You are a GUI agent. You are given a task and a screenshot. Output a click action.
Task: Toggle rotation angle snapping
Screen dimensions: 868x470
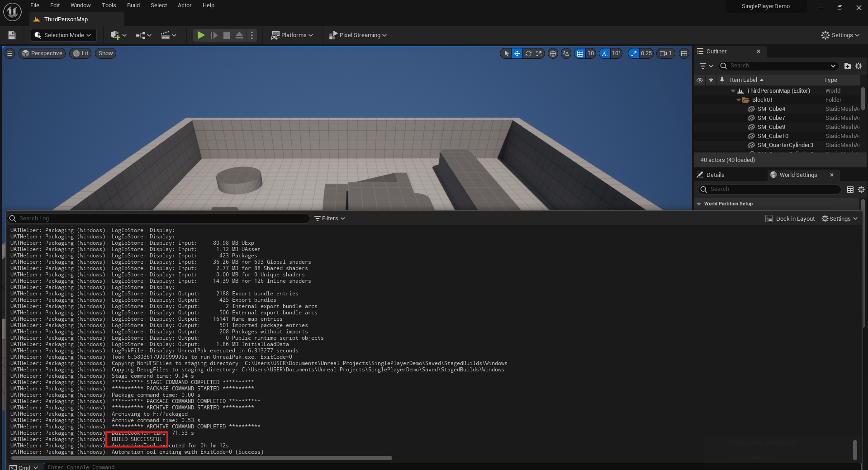(x=605, y=53)
